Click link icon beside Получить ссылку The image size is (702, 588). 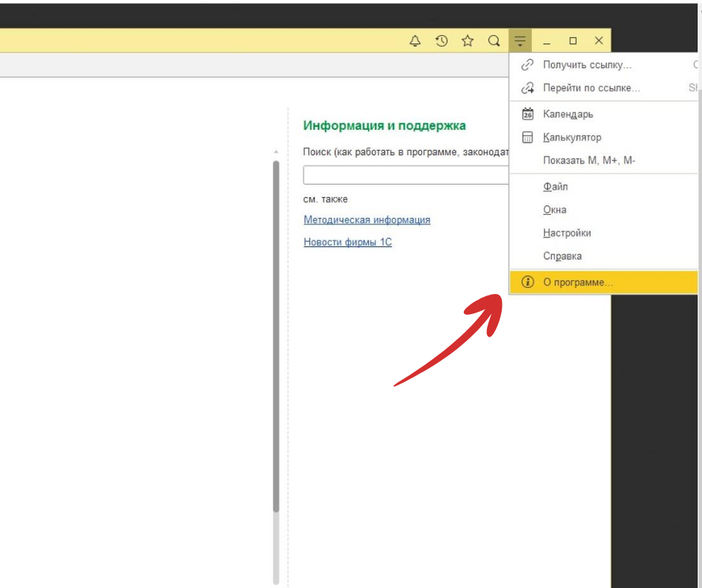[x=528, y=66]
